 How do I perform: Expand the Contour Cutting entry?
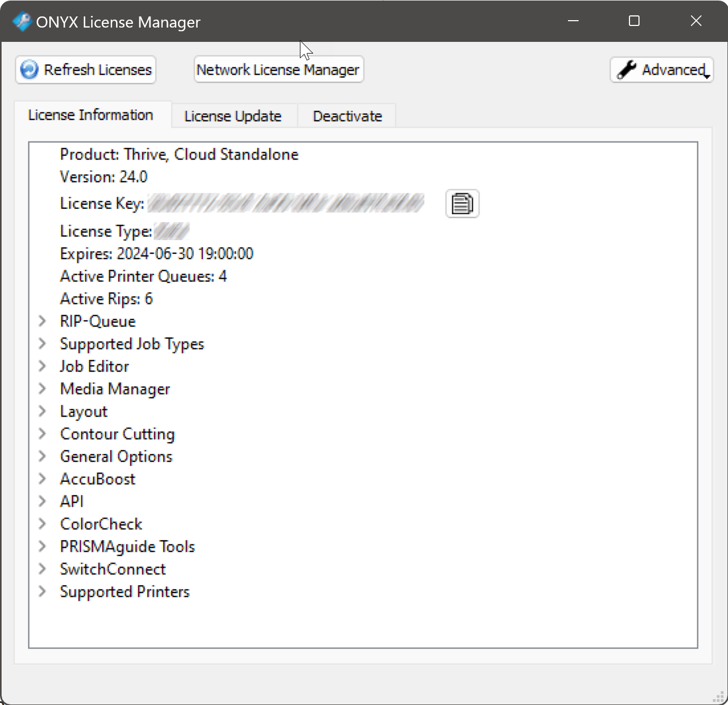click(x=43, y=434)
